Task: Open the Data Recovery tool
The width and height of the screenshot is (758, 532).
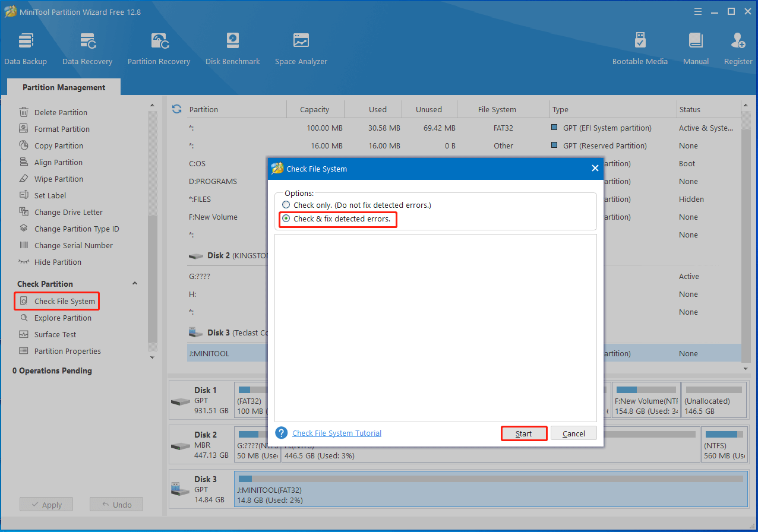Action: pyautogui.click(x=87, y=49)
